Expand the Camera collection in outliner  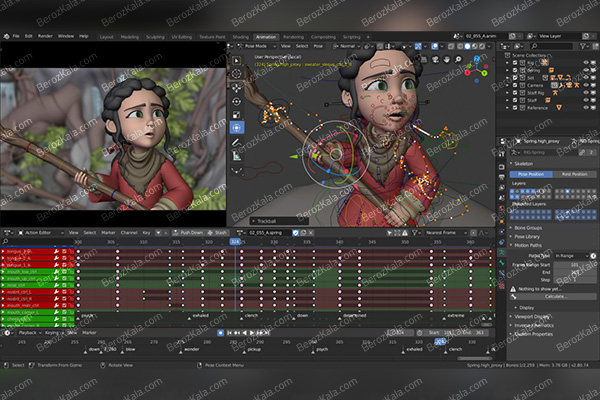coord(508,85)
